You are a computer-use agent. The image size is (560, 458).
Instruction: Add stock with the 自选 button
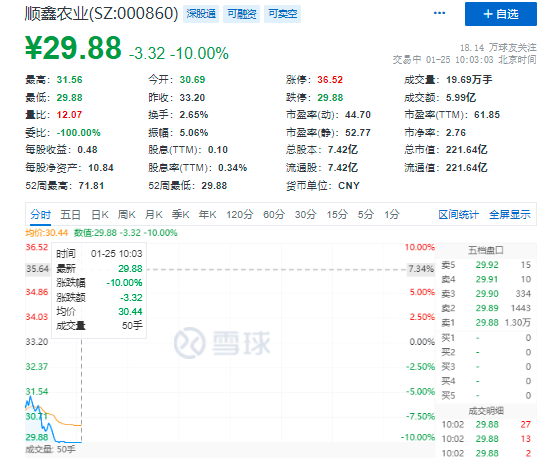point(500,14)
